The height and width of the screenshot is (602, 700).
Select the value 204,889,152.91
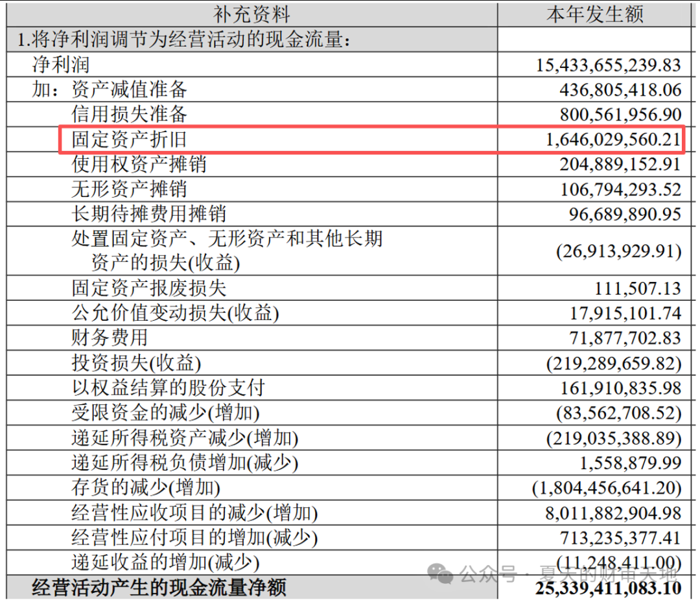(x=620, y=165)
